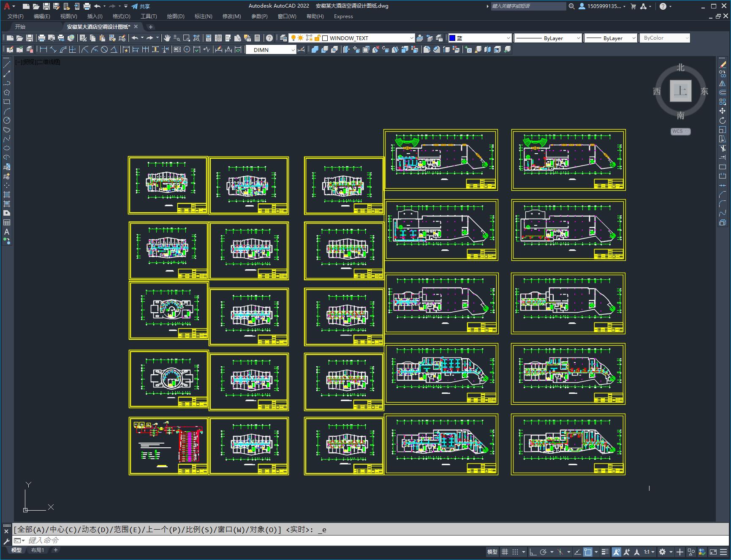Click the Linear dimension tool
Image resolution: width=731 pixels, height=560 pixels.
click(x=43, y=49)
